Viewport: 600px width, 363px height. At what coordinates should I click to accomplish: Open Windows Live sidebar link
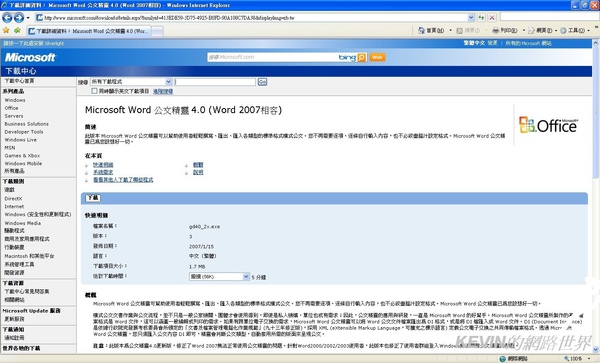(21, 140)
